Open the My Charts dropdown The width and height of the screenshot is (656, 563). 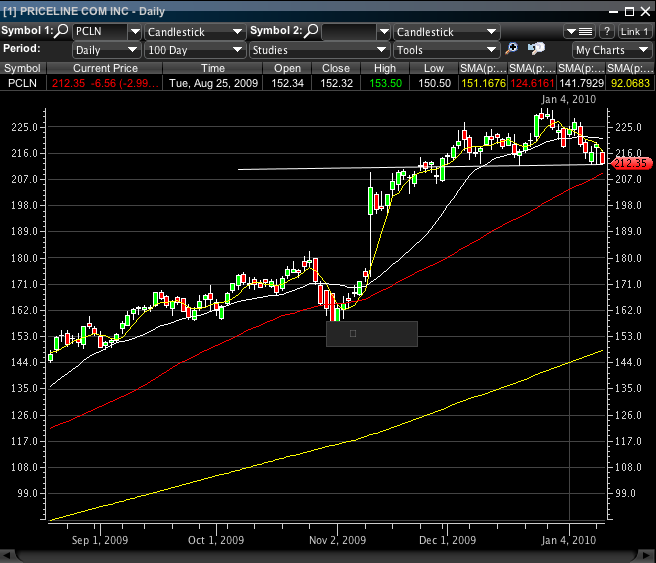click(x=612, y=49)
